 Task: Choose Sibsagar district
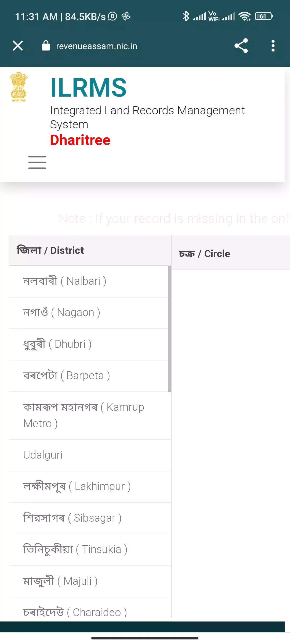tap(90, 518)
